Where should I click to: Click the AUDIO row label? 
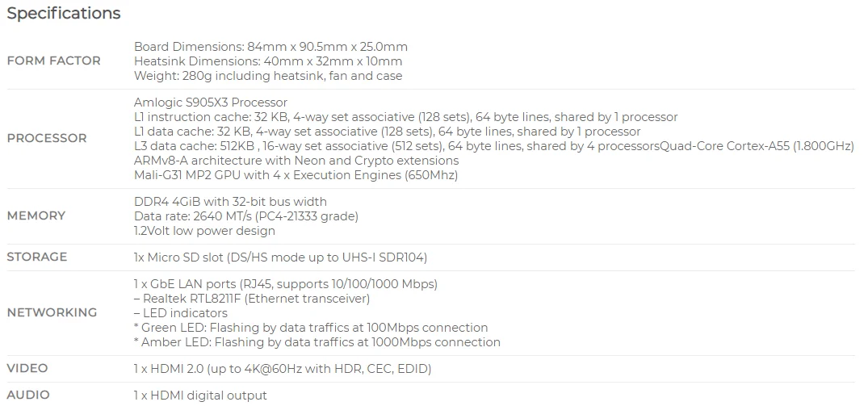tap(28, 396)
